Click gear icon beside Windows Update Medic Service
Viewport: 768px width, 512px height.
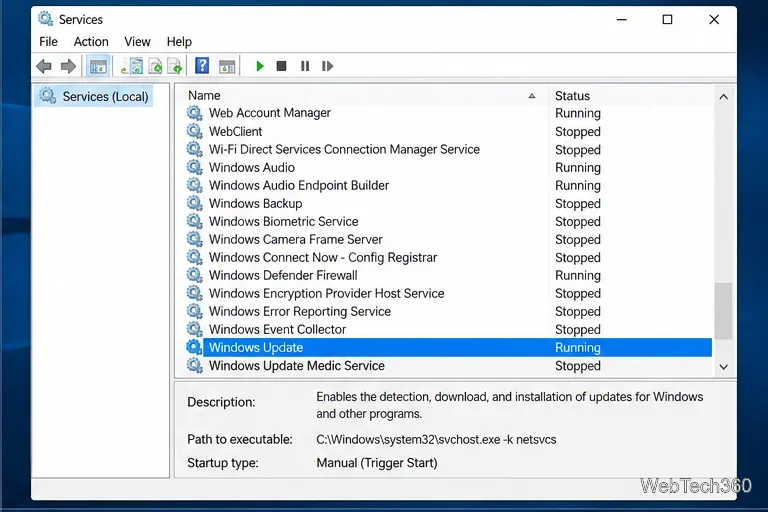click(x=194, y=366)
